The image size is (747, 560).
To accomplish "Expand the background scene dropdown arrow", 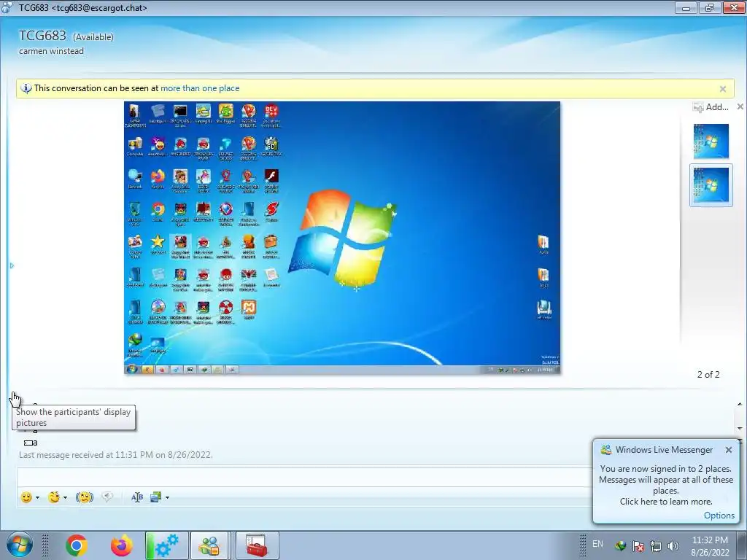I will 167,497.
